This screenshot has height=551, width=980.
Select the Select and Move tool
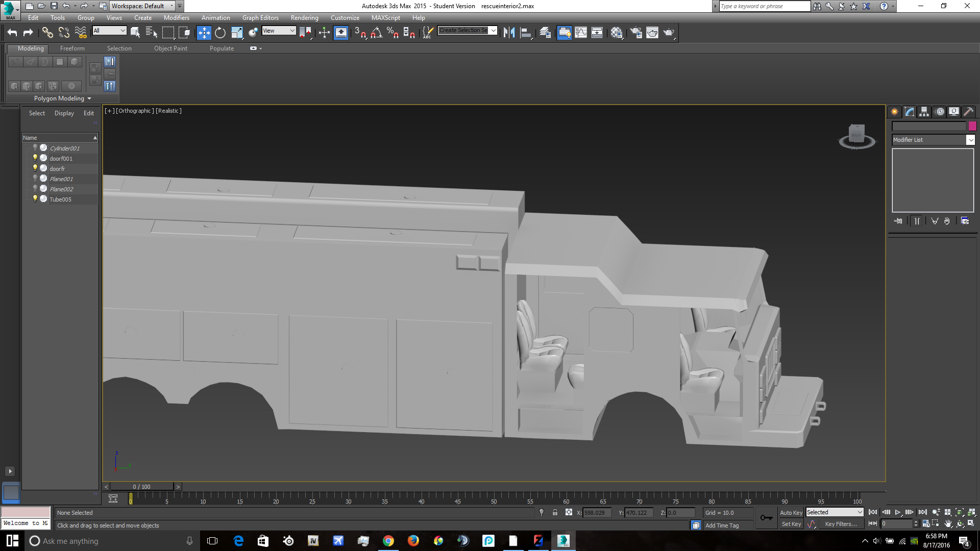(x=204, y=33)
